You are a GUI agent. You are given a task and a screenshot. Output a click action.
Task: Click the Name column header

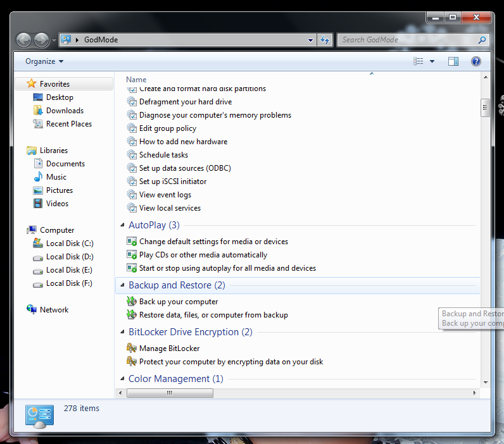136,79
